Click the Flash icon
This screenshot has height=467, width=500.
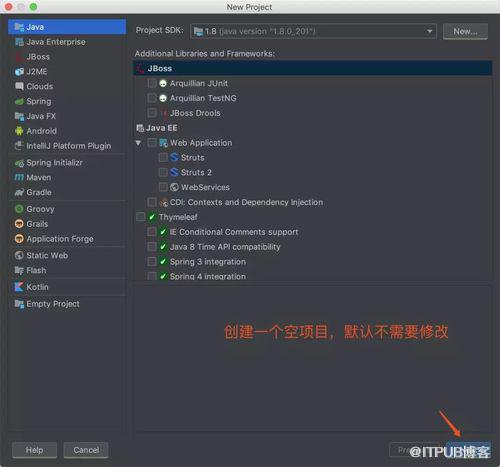tap(19, 270)
